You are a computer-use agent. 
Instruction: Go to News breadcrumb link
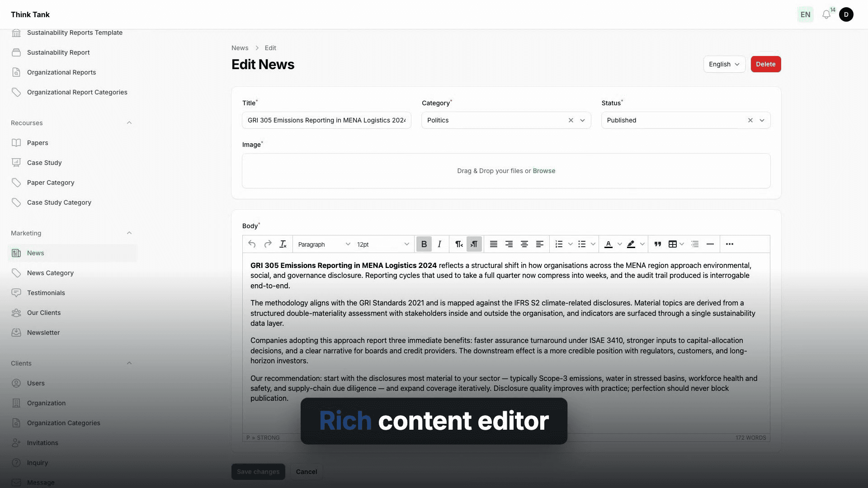point(240,48)
